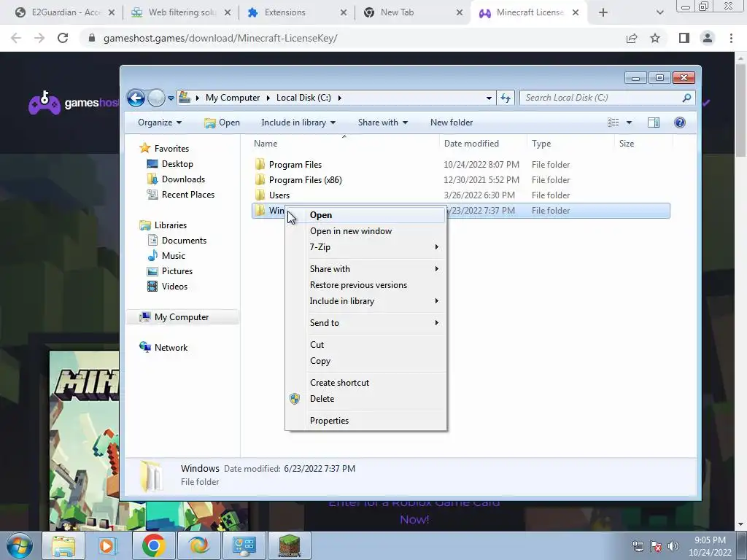Select Favorites in navigation pane
This screenshot has width=747, height=560.
171,149
